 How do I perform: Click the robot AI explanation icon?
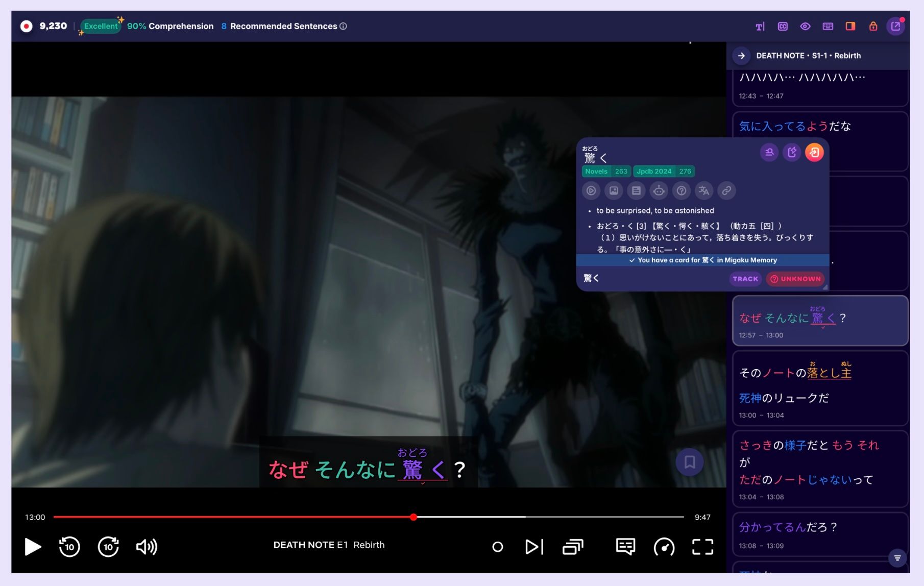pyautogui.click(x=659, y=191)
